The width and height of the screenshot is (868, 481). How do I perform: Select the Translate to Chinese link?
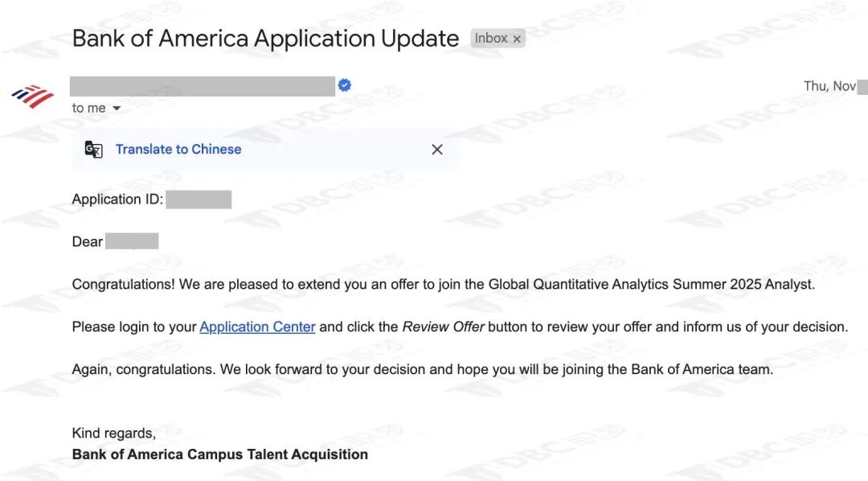click(x=178, y=149)
